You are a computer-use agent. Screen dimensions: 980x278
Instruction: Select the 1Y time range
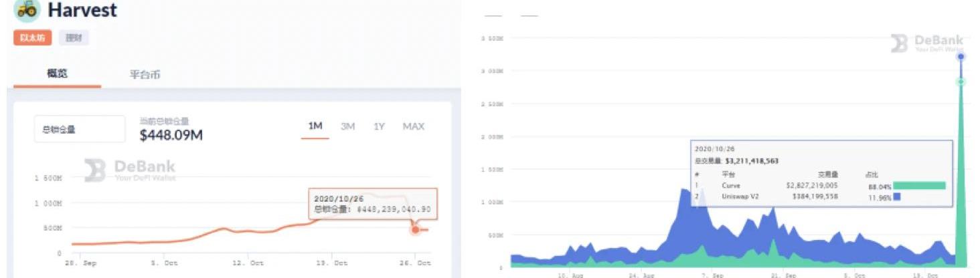(x=379, y=126)
